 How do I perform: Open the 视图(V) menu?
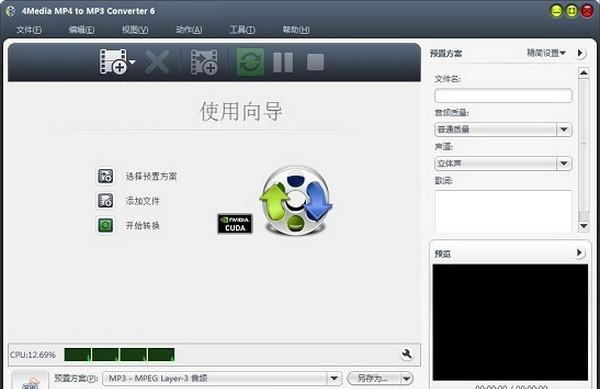(135, 29)
